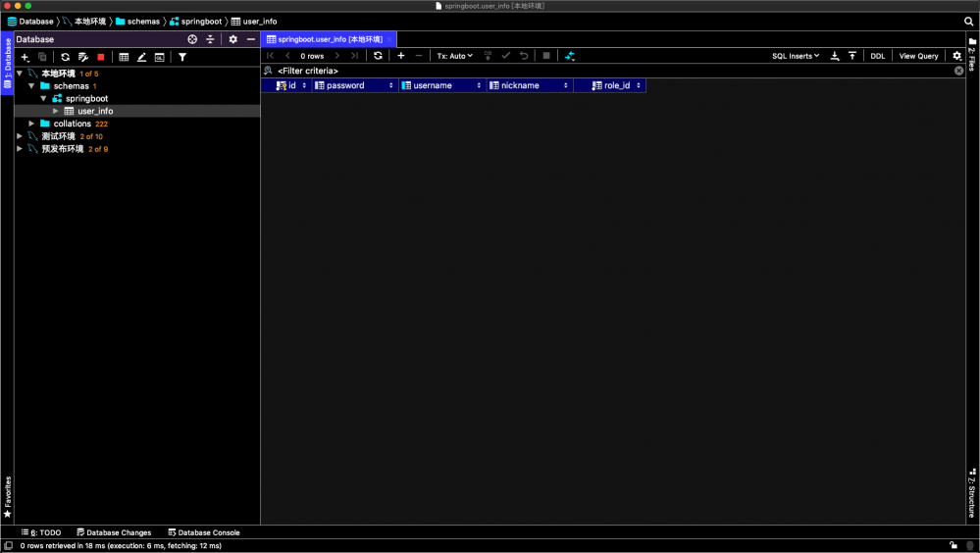Open Data Source Properties wrench icon
Screen dimensions: 980x553
point(83,57)
